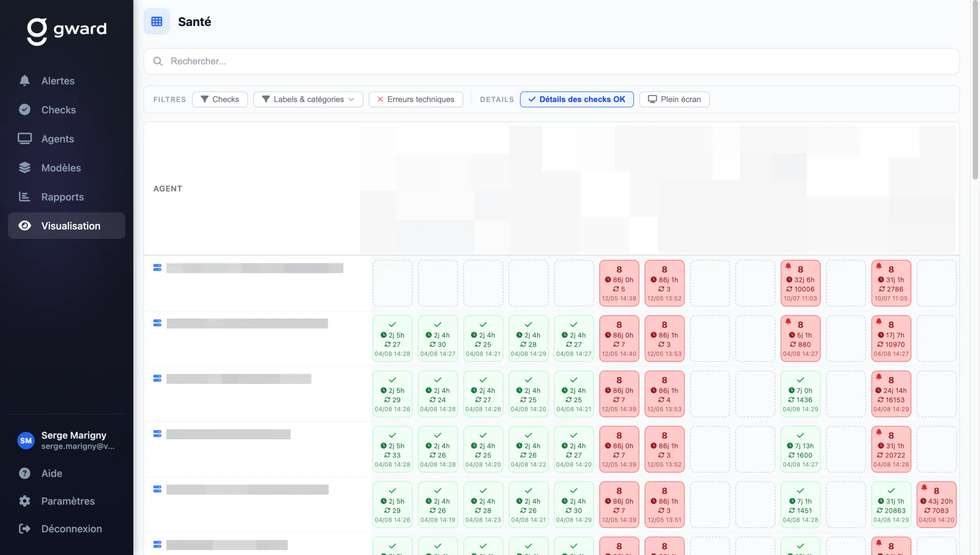This screenshot has width=980, height=555.
Task: Open the green 31j 1h 20863 cell
Action: point(891,505)
